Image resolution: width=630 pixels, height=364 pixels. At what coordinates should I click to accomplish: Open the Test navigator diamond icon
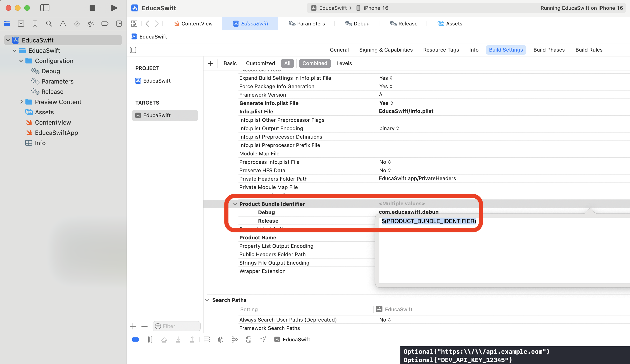tap(77, 24)
